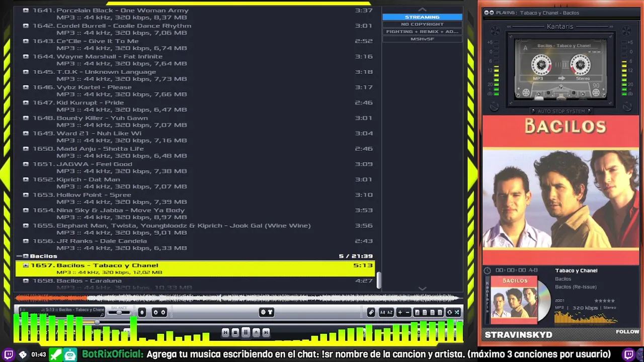The width and height of the screenshot is (644, 362).
Task: Select track 1658 Bacilos - Caraluna
Action: pos(195,284)
